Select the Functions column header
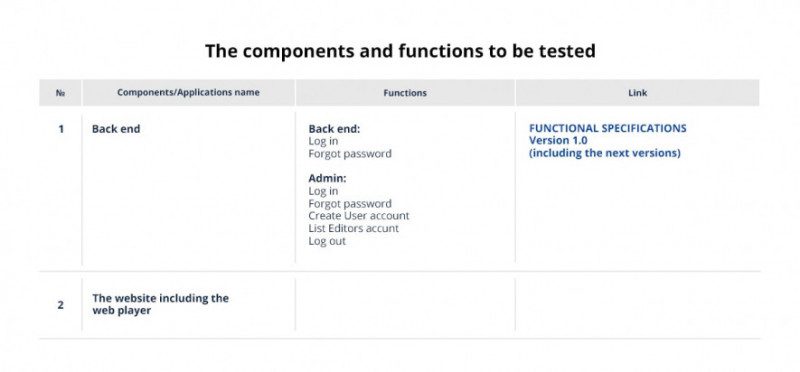This screenshot has width=800, height=372. pyautogui.click(x=405, y=92)
